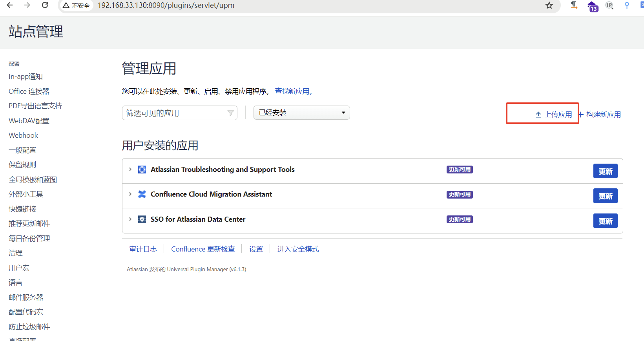Click the not-secure warning badge
644x341 pixels.
[x=77, y=5]
